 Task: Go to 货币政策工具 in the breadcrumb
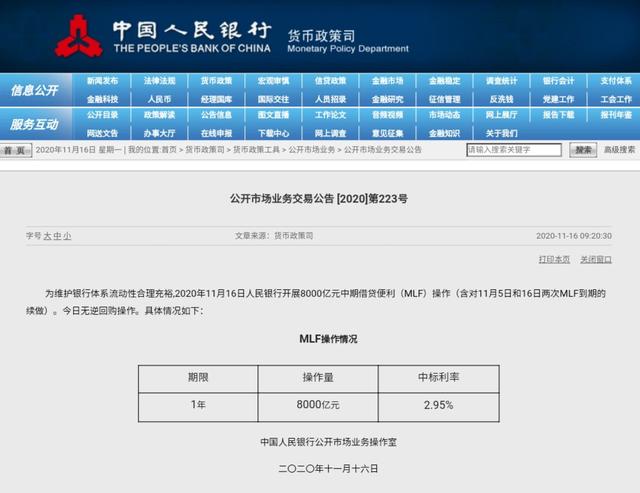point(256,150)
